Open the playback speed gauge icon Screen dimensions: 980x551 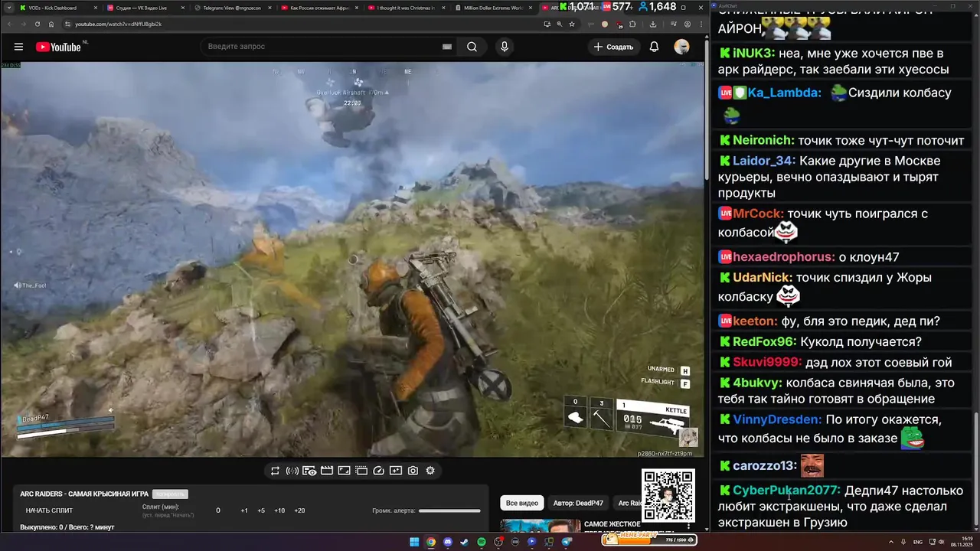[378, 471]
